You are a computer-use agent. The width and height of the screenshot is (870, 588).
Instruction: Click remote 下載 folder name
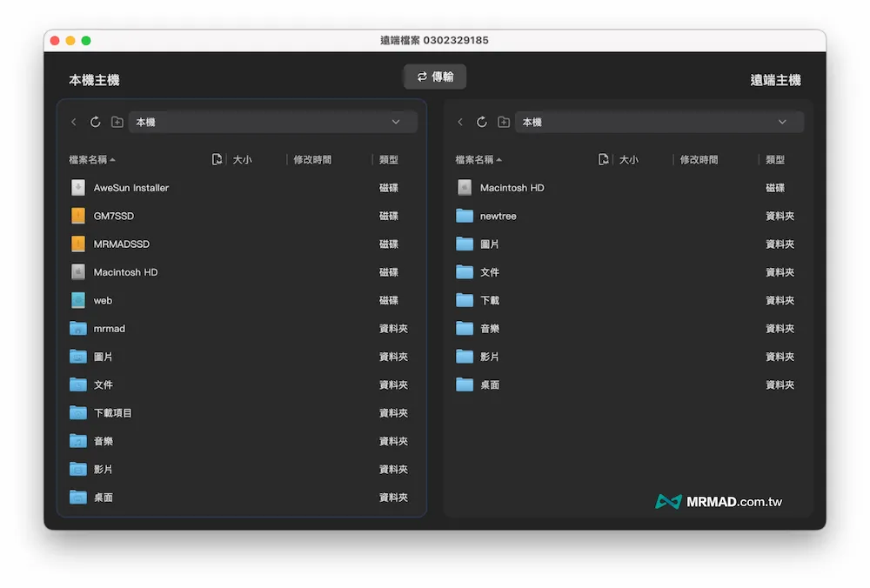489,301
